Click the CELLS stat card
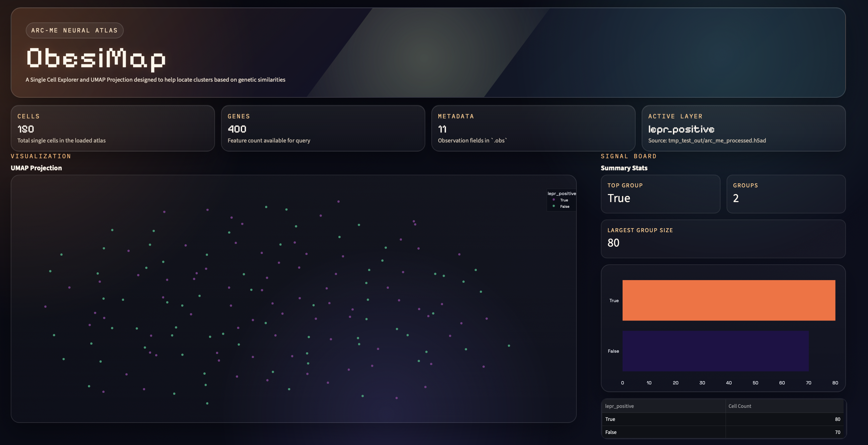The width and height of the screenshot is (868, 445). point(113,128)
